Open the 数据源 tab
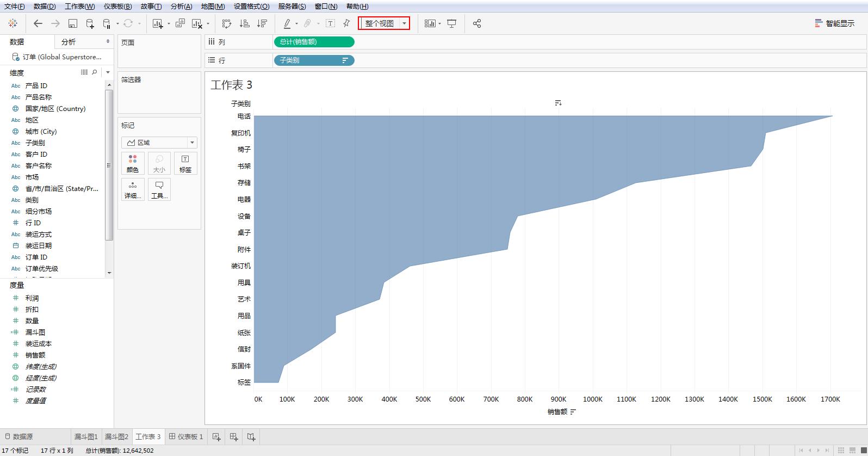This screenshot has height=456, width=868. click(19, 436)
